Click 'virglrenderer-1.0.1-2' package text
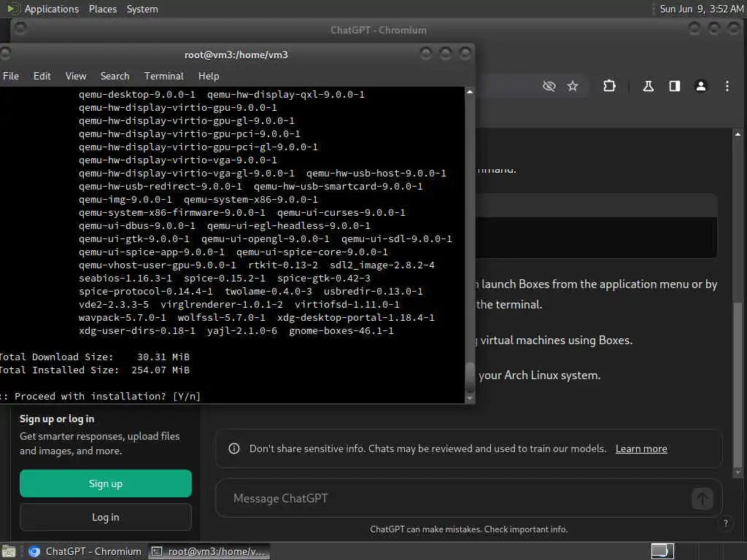747x560 pixels. click(222, 304)
